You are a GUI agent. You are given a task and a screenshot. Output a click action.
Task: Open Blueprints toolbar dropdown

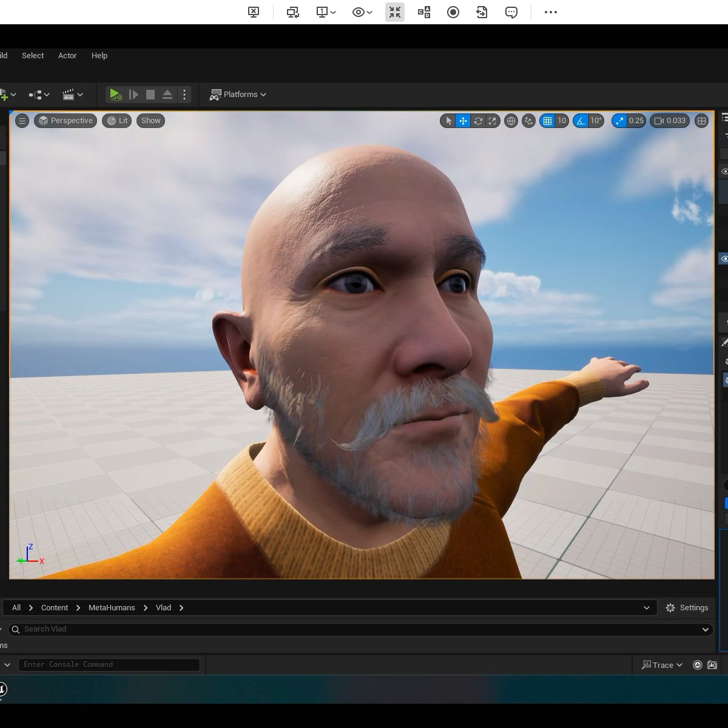pyautogui.click(x=39, y=95)
